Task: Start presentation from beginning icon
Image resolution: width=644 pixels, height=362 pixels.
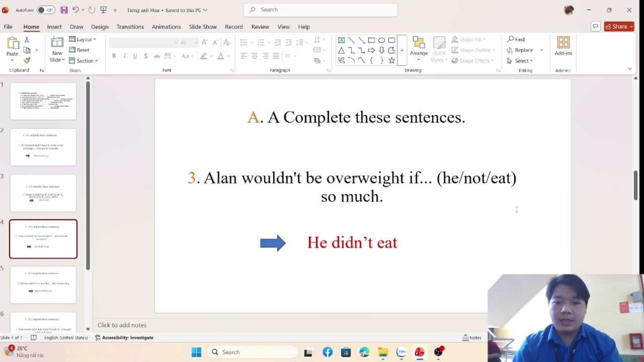Action: click(x=103, y=10)
